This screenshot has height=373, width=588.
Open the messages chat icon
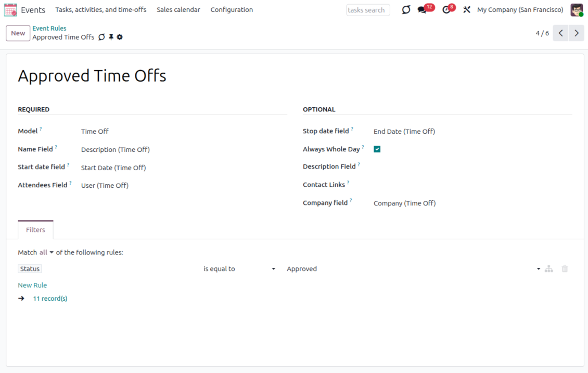(422, 10)
